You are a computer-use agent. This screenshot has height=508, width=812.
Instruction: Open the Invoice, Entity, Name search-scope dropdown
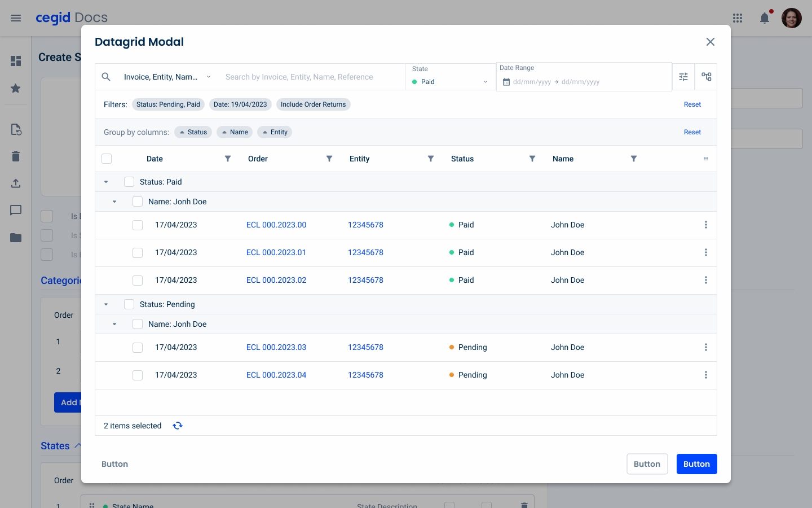(x=167, y=77)
